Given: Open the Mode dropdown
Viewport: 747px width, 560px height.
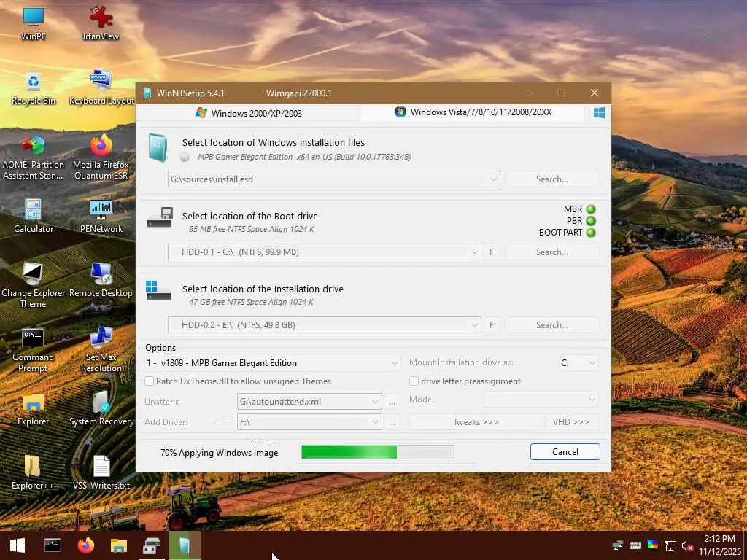Looking at the screenshot, I should coord(541,400).
